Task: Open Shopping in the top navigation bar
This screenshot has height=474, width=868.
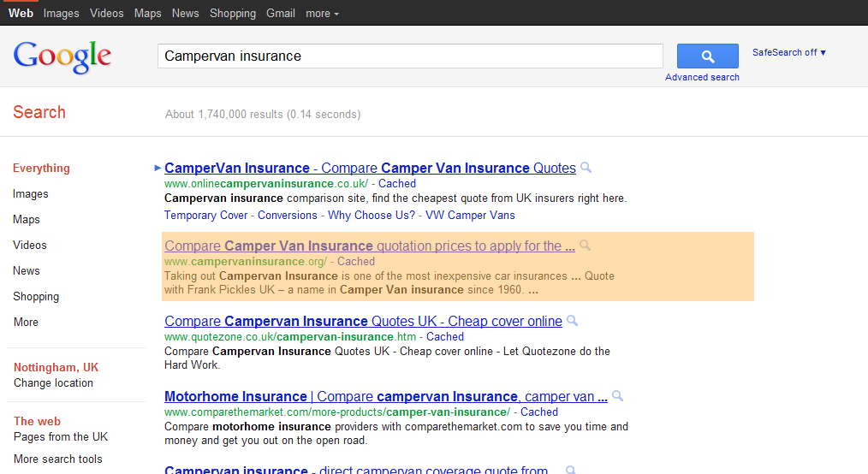Action: [233, 14]
